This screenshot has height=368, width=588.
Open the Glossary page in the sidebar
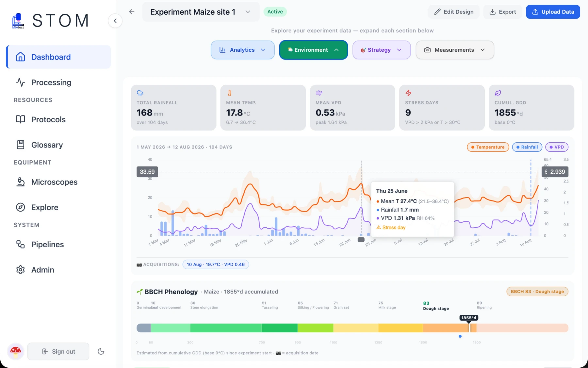(x=59, y=145)
